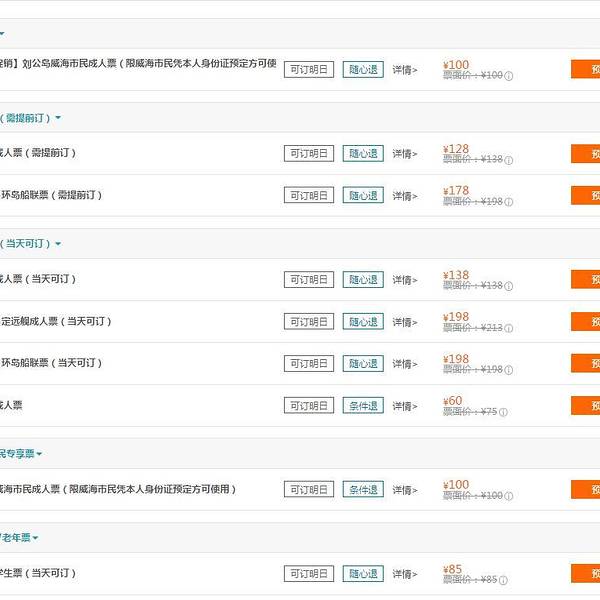
Task: Click 随心退 tag in 定远舰成人票 row
Action: pyautogui.click(x=363, y=322)
